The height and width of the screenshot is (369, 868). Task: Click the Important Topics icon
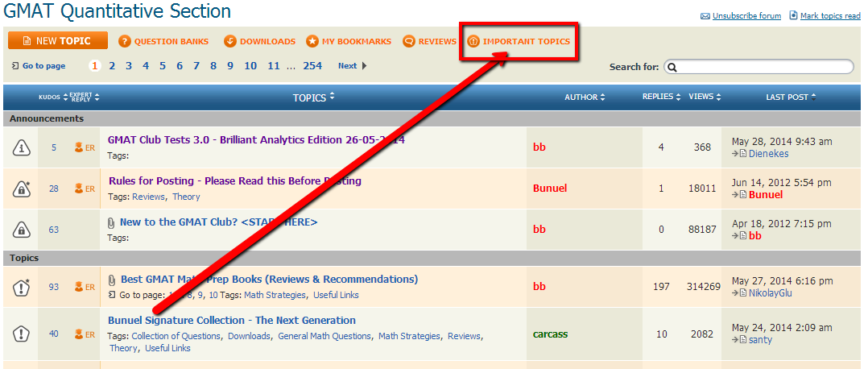tap(473, 41)
